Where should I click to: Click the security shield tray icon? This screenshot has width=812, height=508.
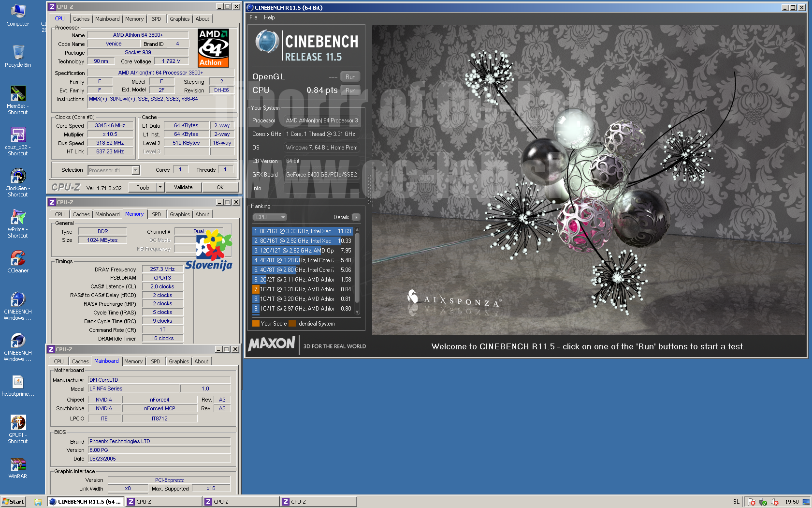[x=763, y=502]
